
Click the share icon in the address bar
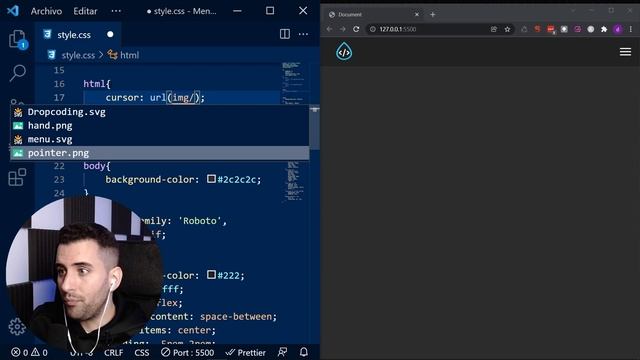[494, 29]
